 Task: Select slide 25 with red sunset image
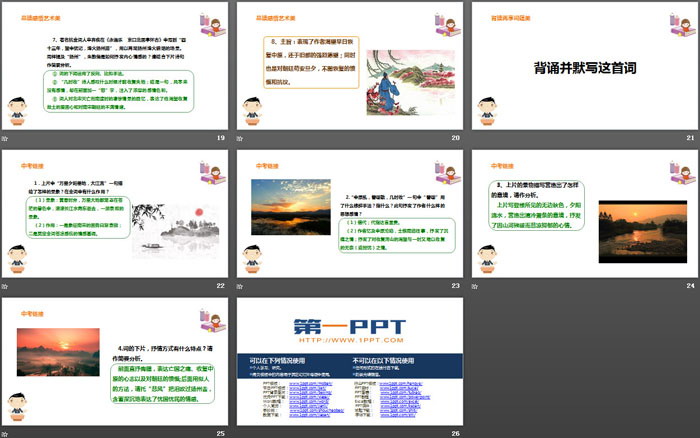[x=114, y=360]
